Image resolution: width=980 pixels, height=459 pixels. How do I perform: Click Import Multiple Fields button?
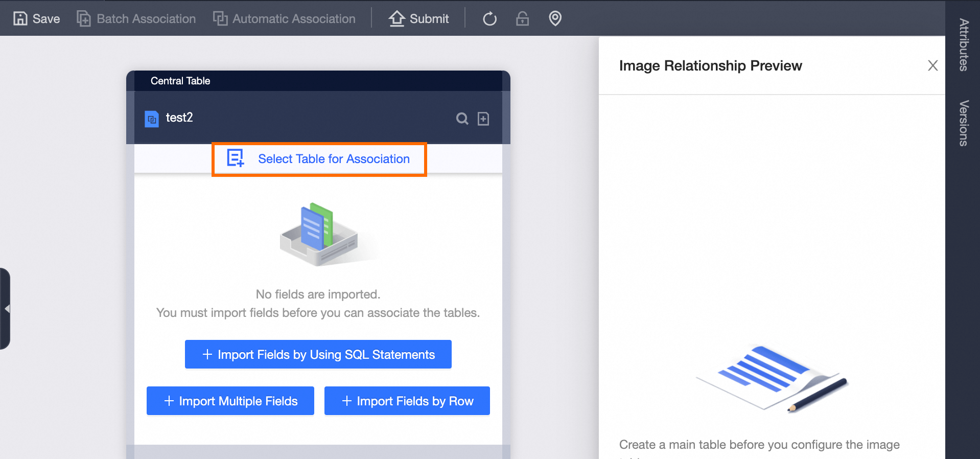coord(230,401)
